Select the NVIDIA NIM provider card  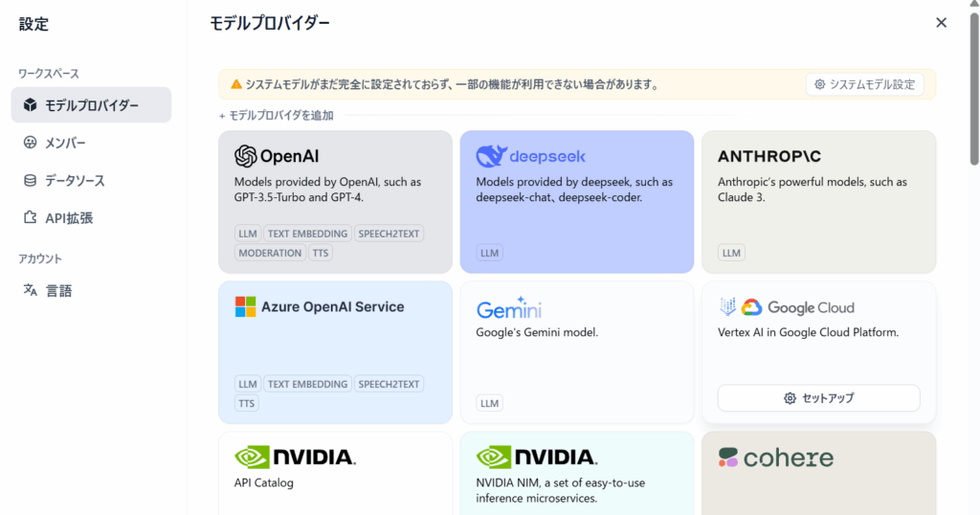click(x=576, y=473)
